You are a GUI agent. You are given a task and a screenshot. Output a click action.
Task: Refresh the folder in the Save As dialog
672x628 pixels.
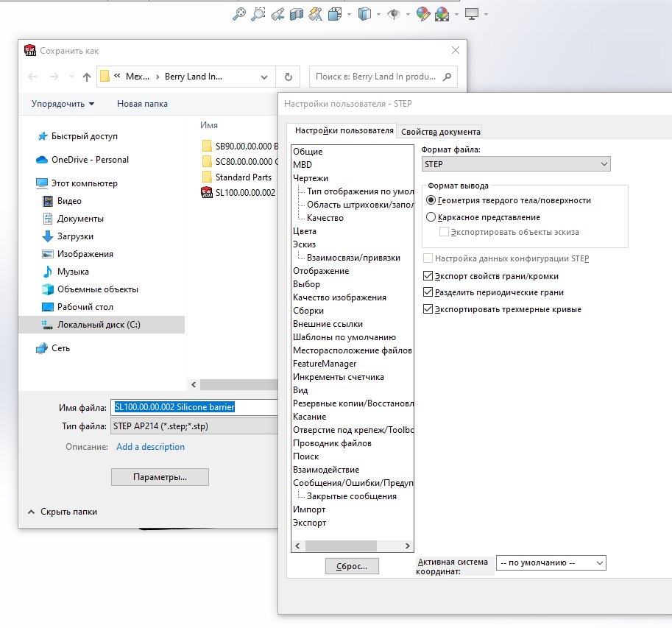click(288, 77)
